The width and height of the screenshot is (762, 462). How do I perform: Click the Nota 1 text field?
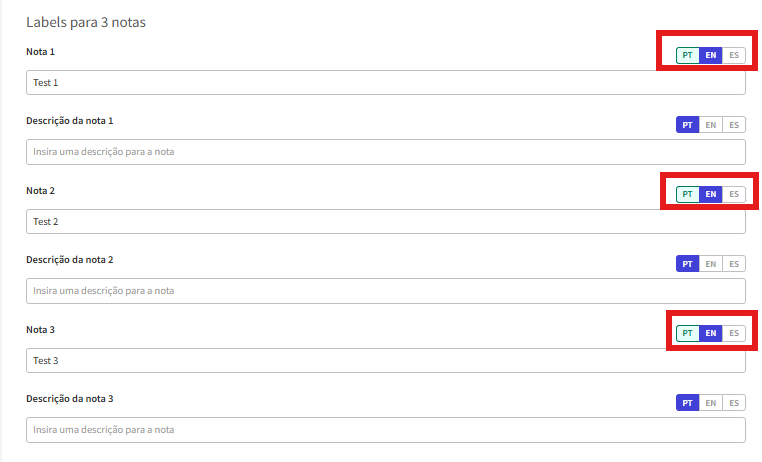tap(385, 83)
